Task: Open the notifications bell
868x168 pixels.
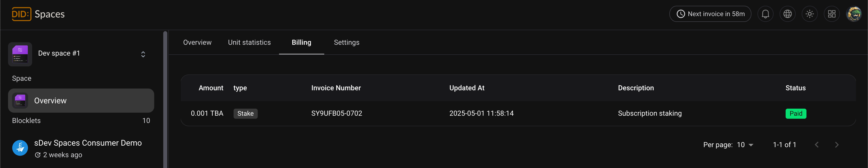Action: click(x=765, y=14)
